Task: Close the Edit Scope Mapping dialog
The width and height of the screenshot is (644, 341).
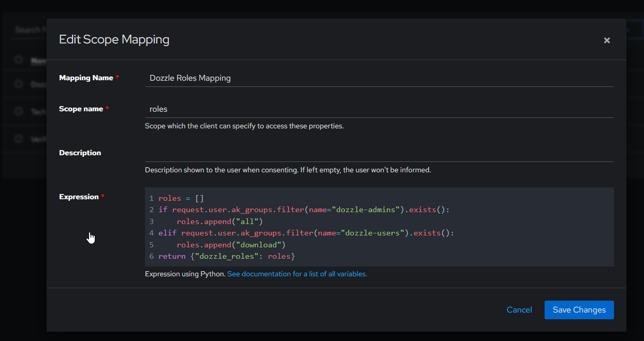Action: (x=607, y=40)
